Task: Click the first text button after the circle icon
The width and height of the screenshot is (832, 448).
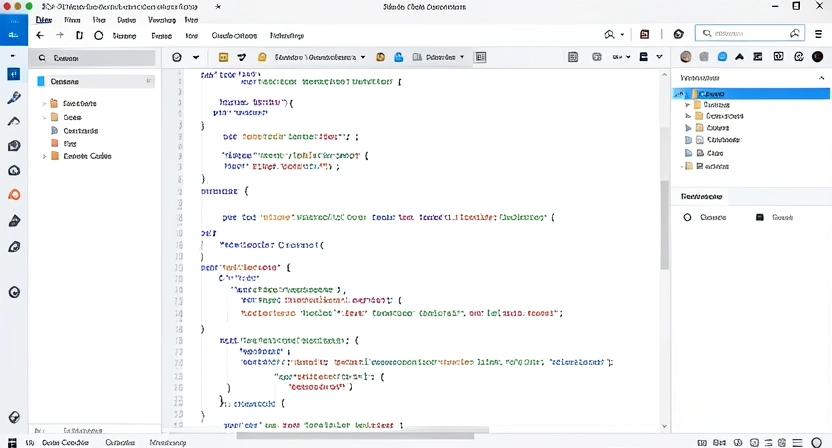Action: point(124,36)
